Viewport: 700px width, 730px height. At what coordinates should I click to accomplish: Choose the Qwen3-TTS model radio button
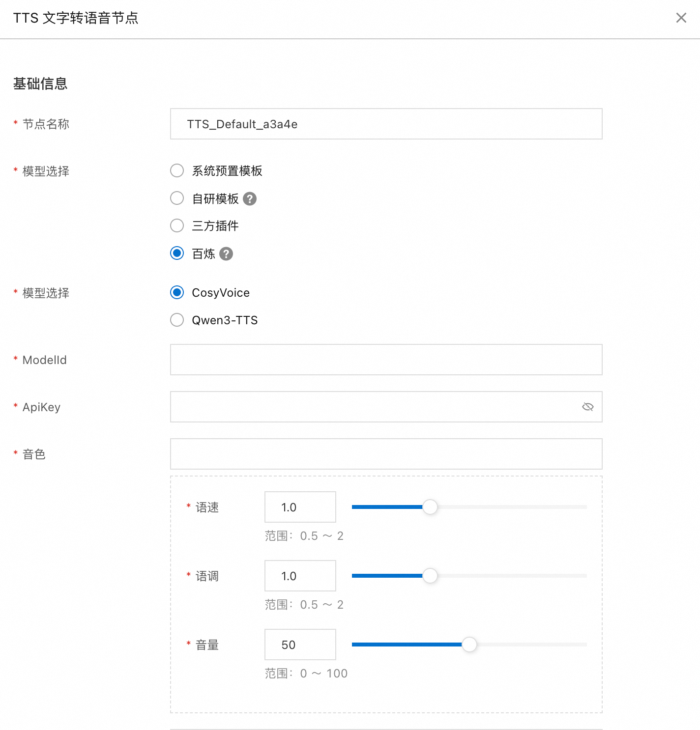click(x=177, y=320)
